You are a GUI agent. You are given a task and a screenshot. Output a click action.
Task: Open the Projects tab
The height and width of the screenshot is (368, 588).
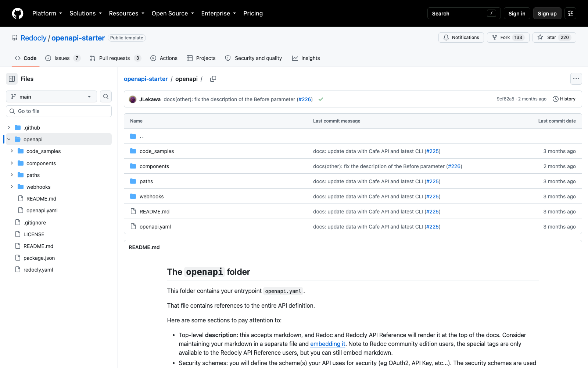(x=201, y=58)
